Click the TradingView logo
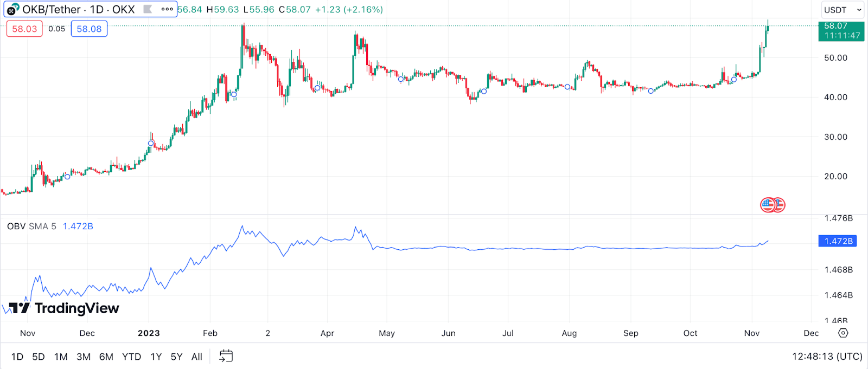Image resolution: width=868 pixels, height=369 pixels. pos(64,308)
